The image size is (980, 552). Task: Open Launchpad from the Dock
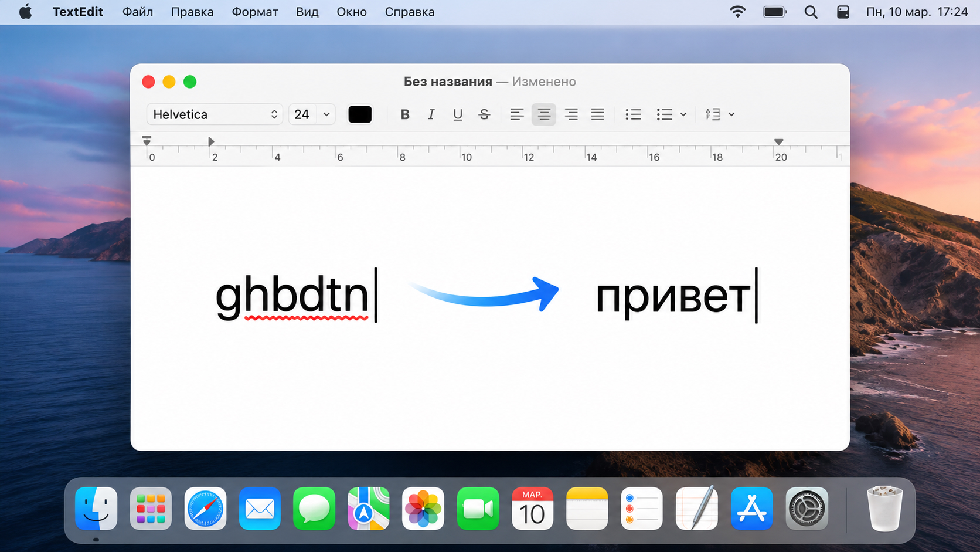coord(151,508)
